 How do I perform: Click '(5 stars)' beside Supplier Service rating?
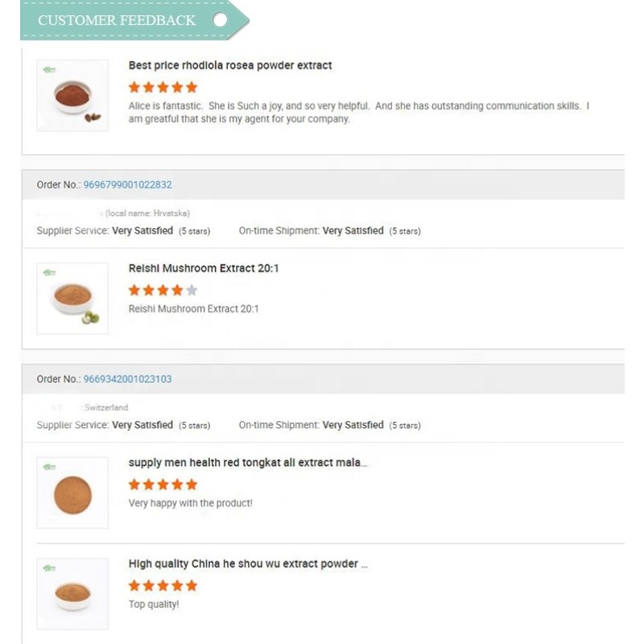coord(196,231)
